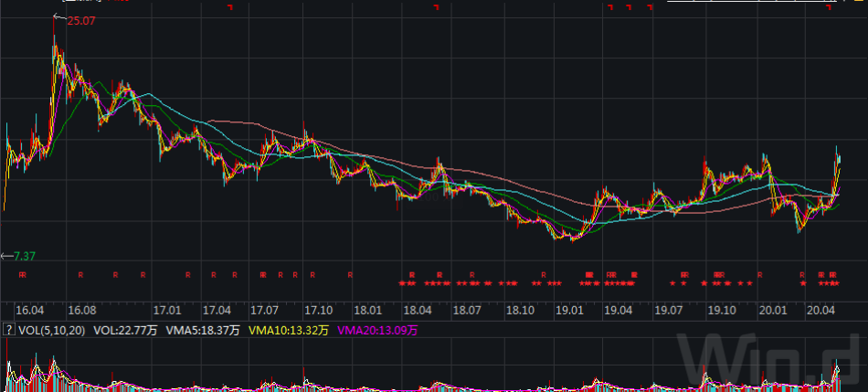Open the VOL(5,10,20) indicator settings label
This screenshot has height=392, width=868.
click(x=53, y=331)
